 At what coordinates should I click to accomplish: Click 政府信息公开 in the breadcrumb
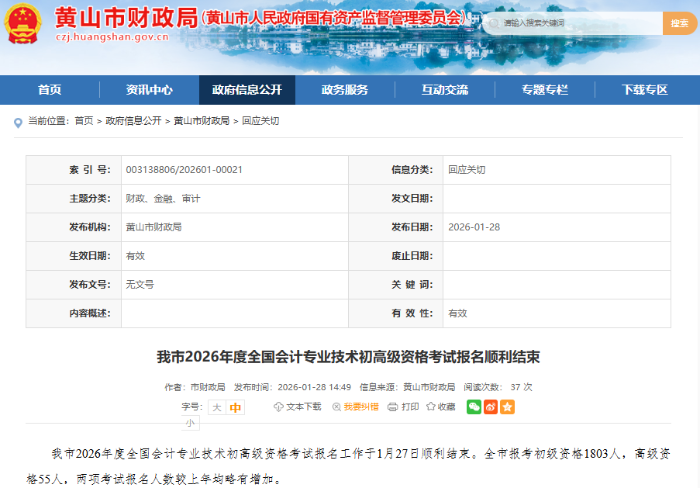pos(133,121)
